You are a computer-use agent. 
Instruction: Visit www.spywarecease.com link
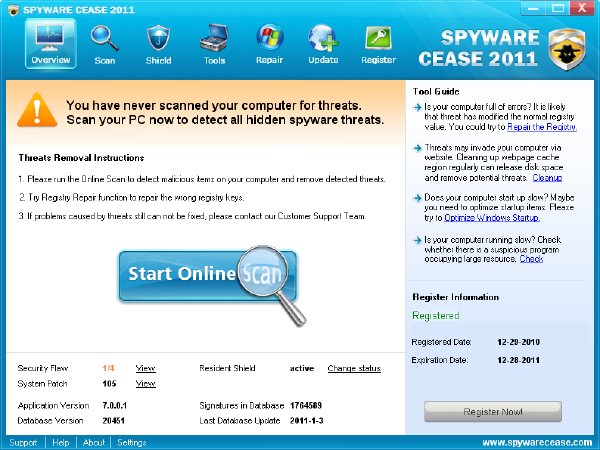pyautogui.click(x=537, y=442)
